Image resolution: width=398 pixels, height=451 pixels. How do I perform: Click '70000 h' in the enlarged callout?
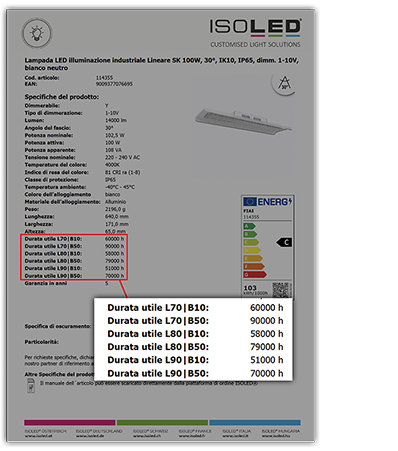pyautogui.click(x=266, y=373)
